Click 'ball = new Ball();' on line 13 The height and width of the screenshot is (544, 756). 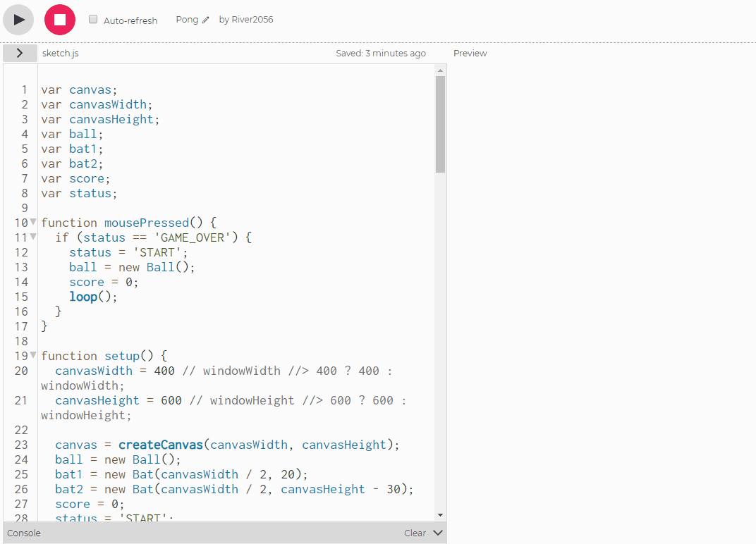(132, 268)
